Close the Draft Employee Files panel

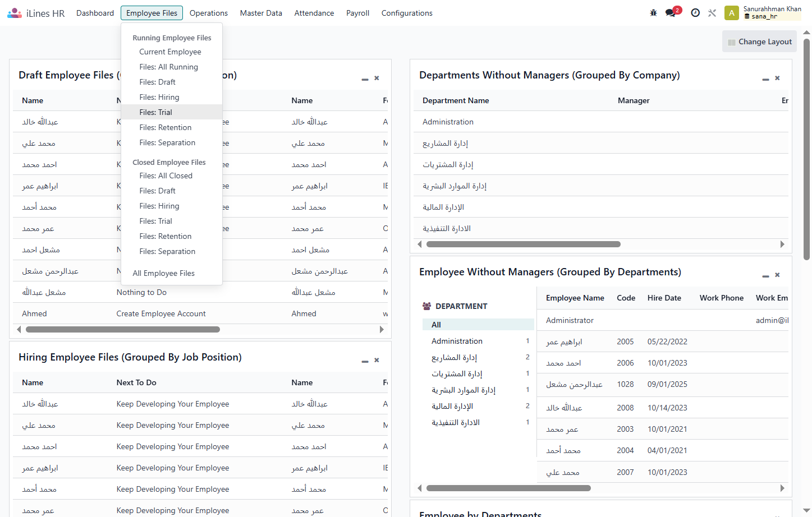pyautogui.click(x=377, y=78)
